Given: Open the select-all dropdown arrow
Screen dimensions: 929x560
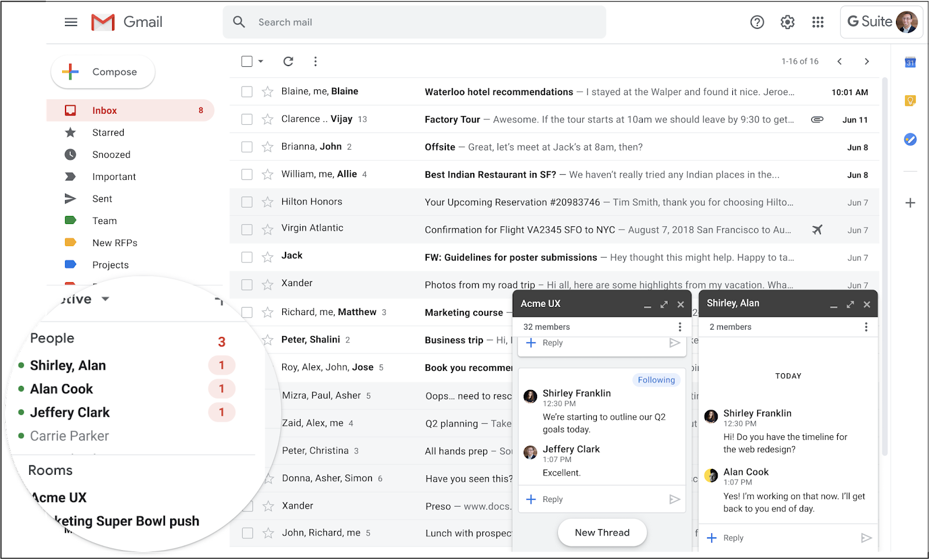Looking at the screenshot, I should 260,61.
